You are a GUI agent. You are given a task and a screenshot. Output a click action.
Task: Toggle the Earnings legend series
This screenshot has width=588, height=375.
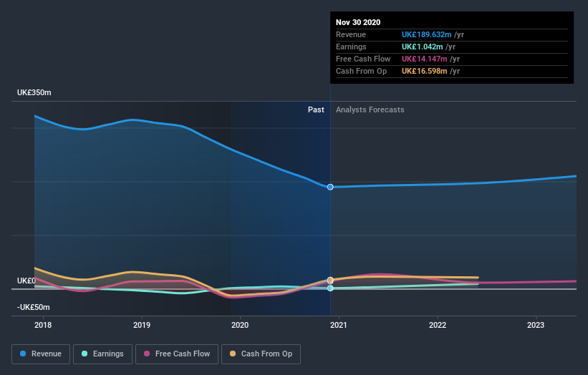[102, 354]
